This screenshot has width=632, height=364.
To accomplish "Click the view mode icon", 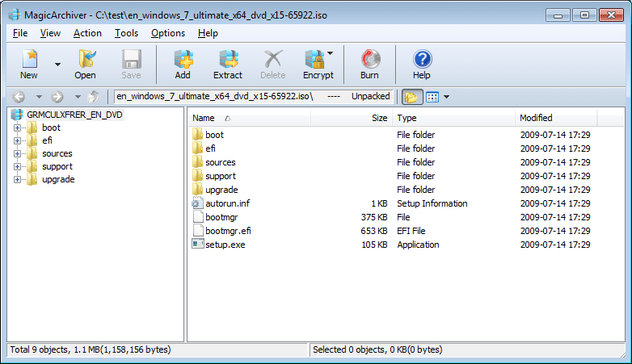I will [x=432, y=97].
